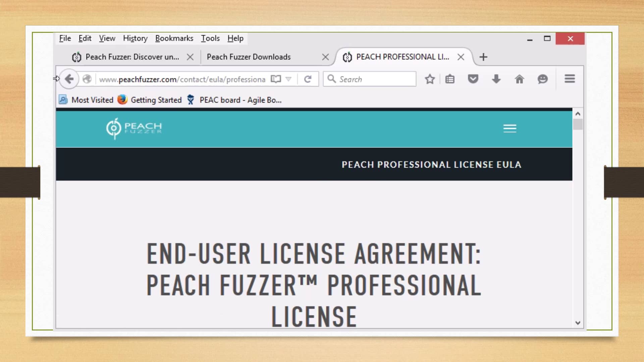
Task: Open the website's navigation hamburger menu
Action: [510, 128]
